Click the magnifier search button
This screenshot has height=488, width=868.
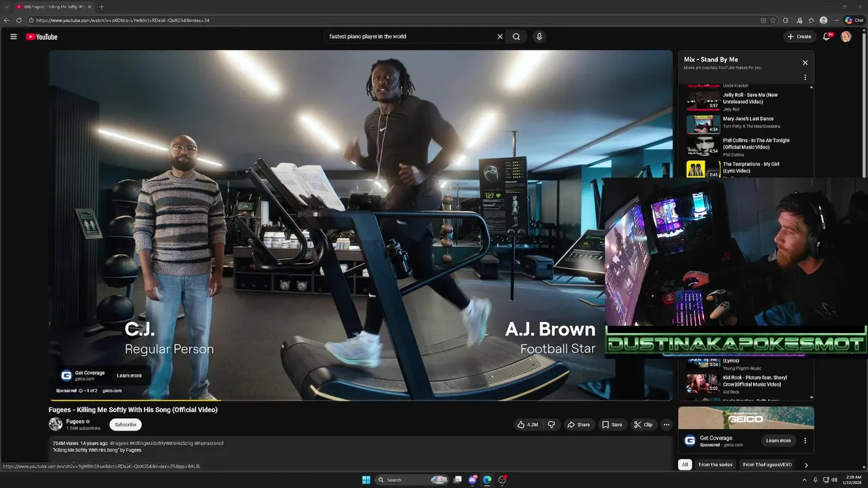[x=517, y=37]
